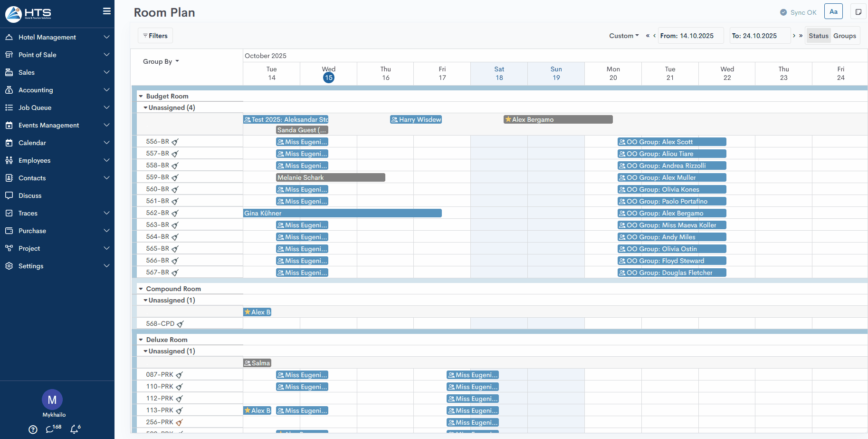The width and height of the screenshot is (868, 439).
Task: Open chat messages showing 168 unread
Action: tap(50, 429)
